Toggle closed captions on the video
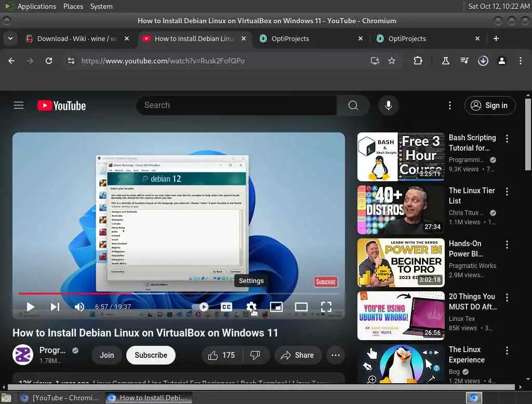 pos(227,307)
